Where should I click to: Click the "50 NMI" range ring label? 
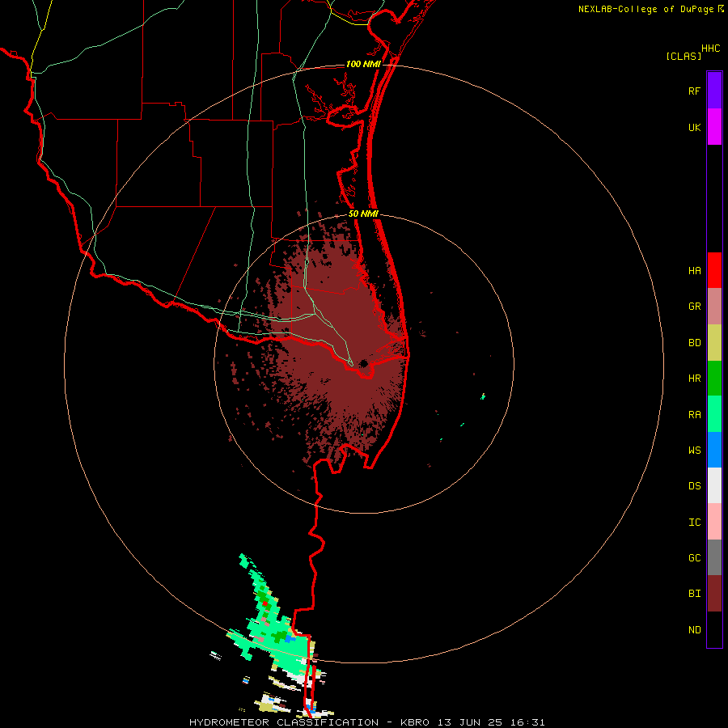363,214
